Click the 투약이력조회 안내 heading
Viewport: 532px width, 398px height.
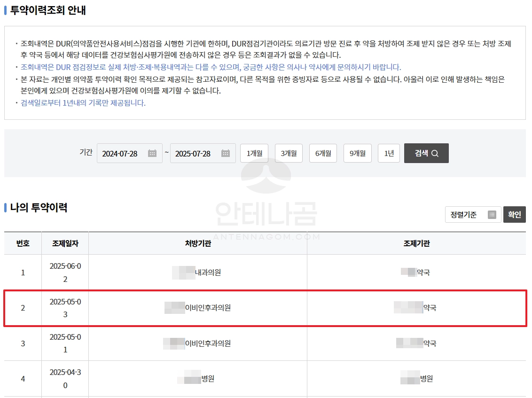(48, 10)
